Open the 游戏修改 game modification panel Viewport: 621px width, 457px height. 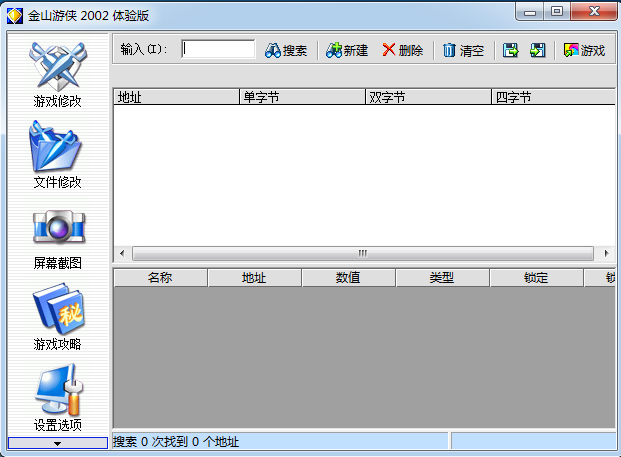click(58, 74)
